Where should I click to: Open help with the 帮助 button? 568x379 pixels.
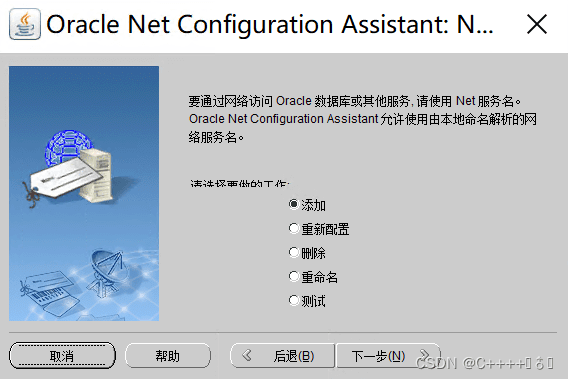[168, 356]
